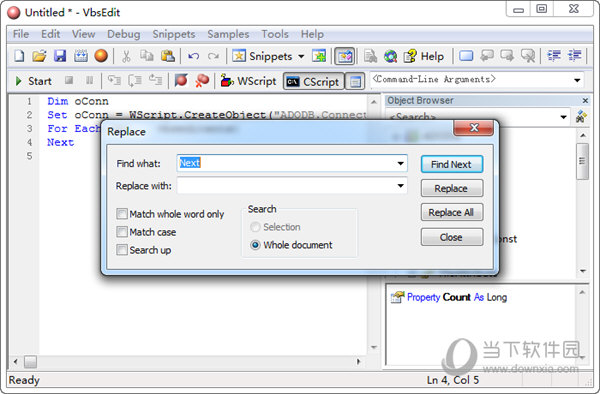The image size is (600, 394).
Task: Click the step out icon
Action: click(155, 80)
